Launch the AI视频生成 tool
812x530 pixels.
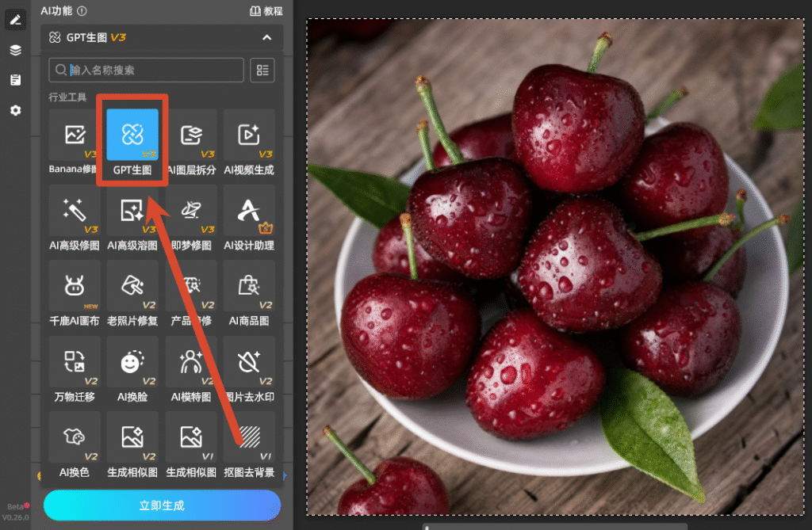point(249,143)
